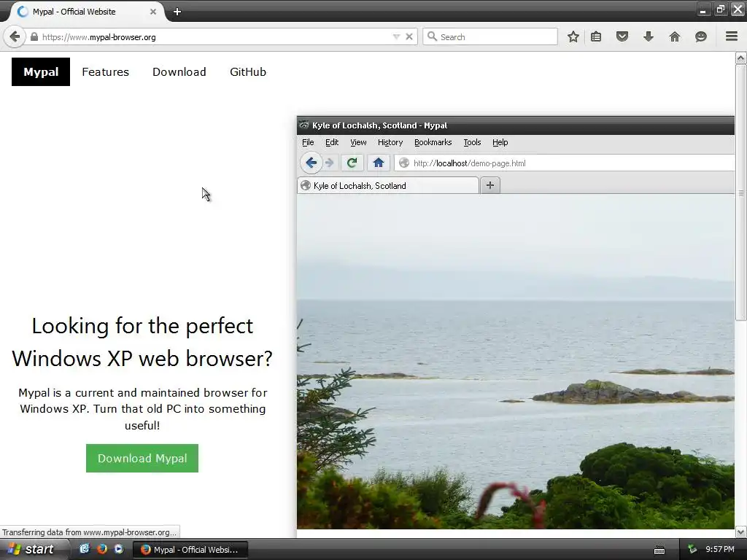Click the magnifier icon in Search box
Image resolution: width=747 pixels, height=560 pixels.
pos(432,36)
